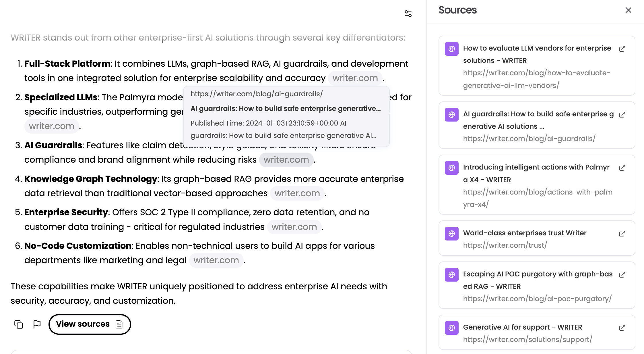The image size is (644, 354).
Task: Select 'How to evaluate LLM vendors' source title
Action: pyautogui.click(x=537, y=54)
